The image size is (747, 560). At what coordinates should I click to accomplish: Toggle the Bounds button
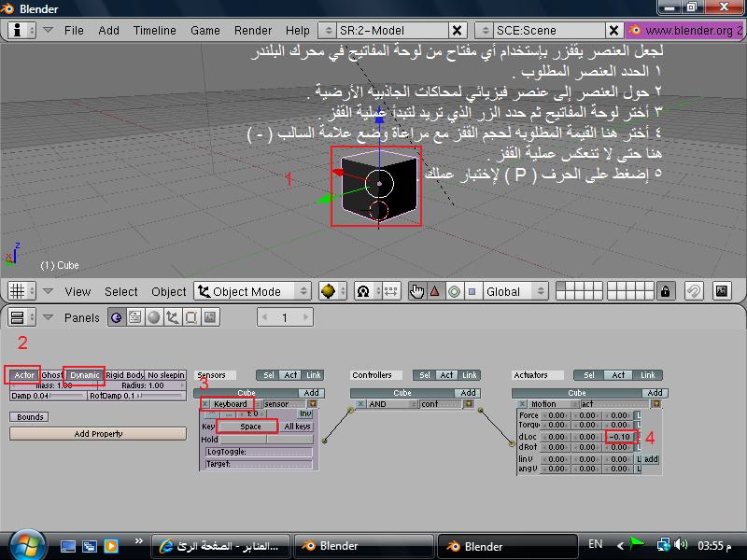click(x=30, y=416)
